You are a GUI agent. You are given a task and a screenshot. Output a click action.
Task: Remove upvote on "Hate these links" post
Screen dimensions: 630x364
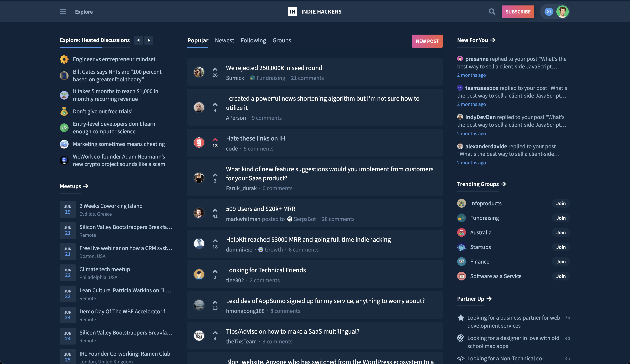pos(215,140)
